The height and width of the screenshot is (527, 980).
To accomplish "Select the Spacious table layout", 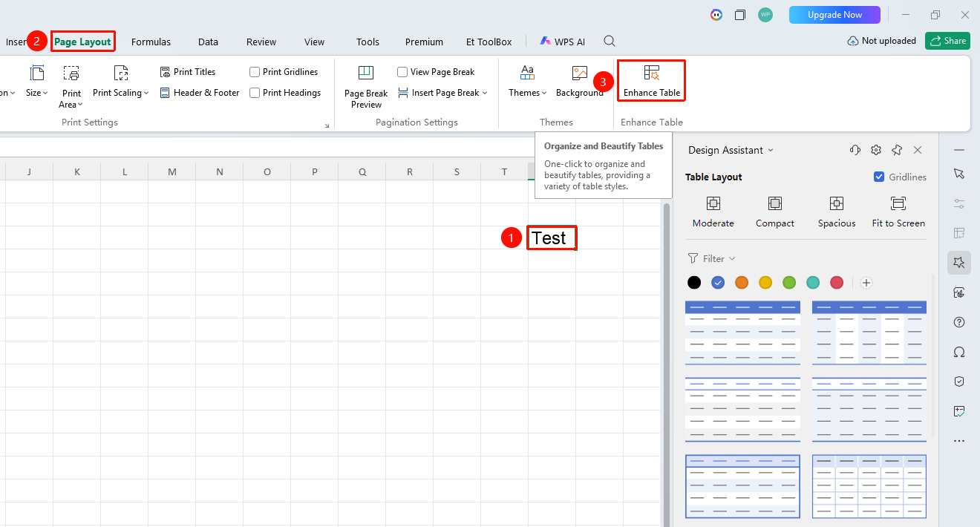I will click(837, 212).
